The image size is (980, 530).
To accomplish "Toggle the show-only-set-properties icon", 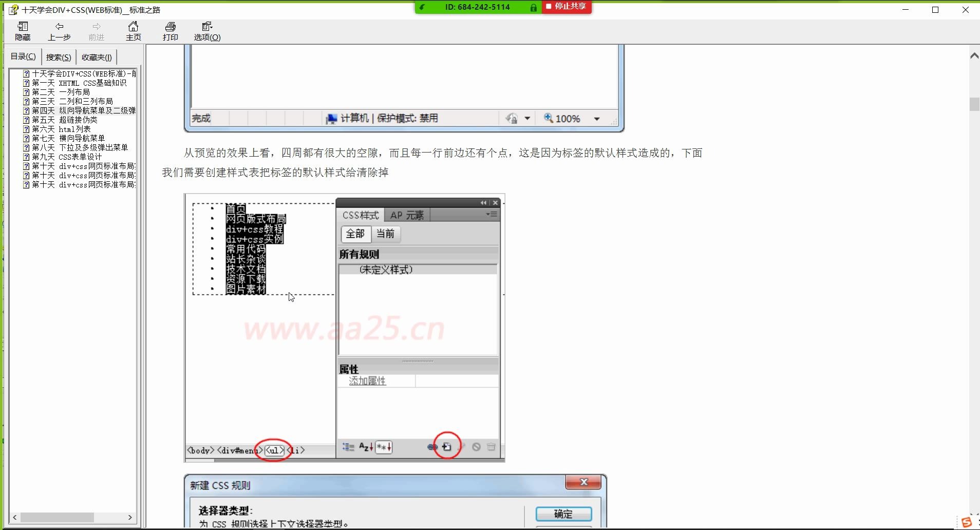I will click(x=383, y=447).
